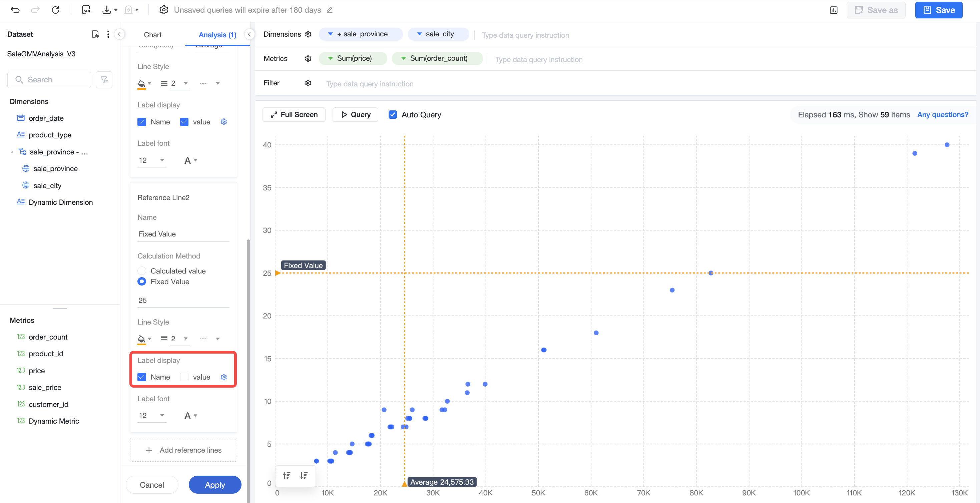The width and height of the screenshot is (980, 503).
Task: Switch to the Chart tab
Action: coord(152,35)
